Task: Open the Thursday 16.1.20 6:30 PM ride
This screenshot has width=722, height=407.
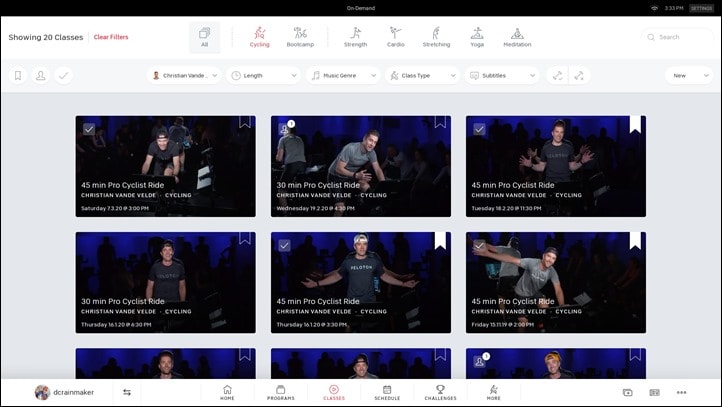Action: point(166,282)
